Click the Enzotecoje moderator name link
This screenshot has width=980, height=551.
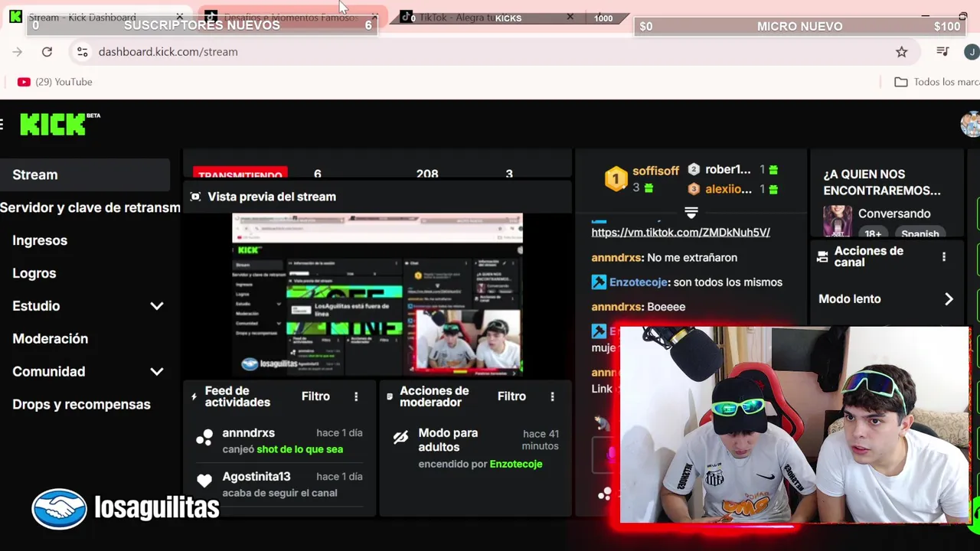(515, 464)
